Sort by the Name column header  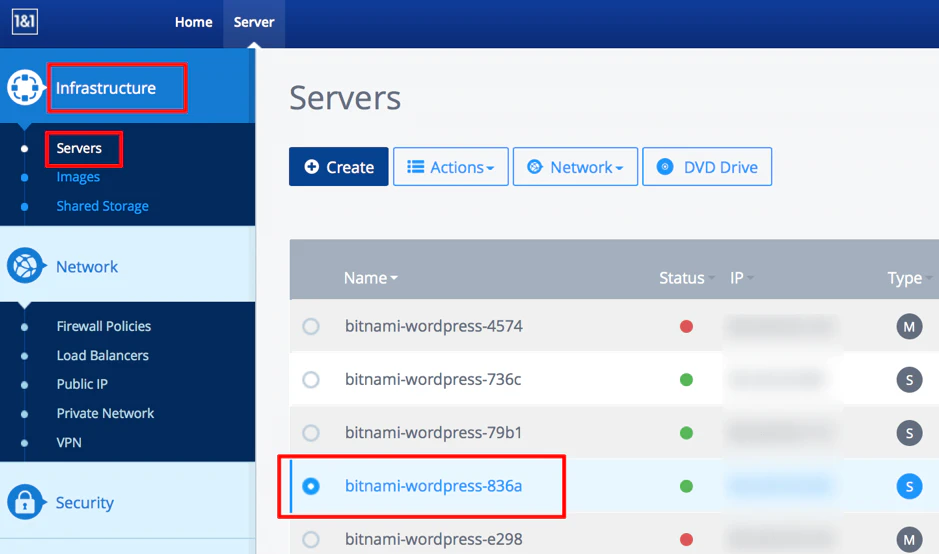[x=370, y=278]
